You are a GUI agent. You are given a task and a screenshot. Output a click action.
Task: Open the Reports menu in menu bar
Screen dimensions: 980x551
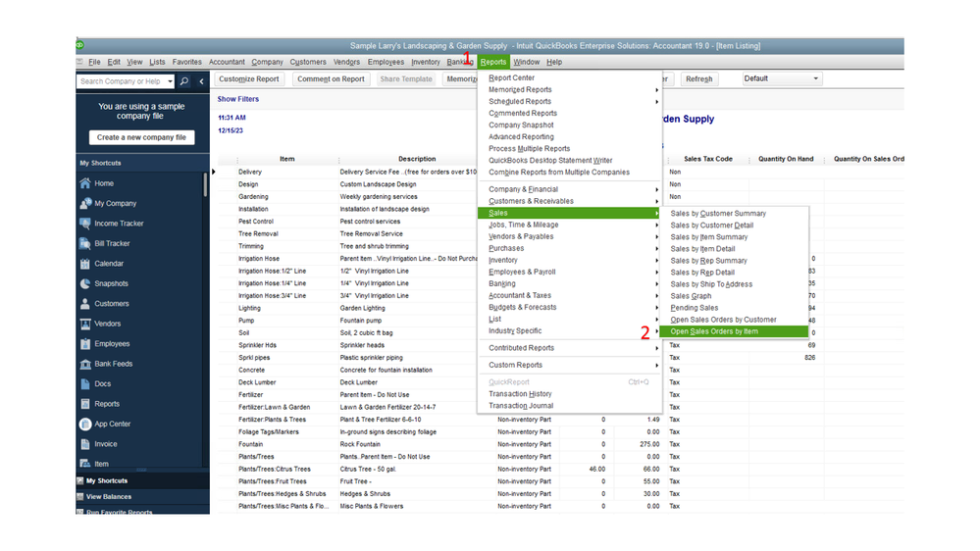point(493,62)
